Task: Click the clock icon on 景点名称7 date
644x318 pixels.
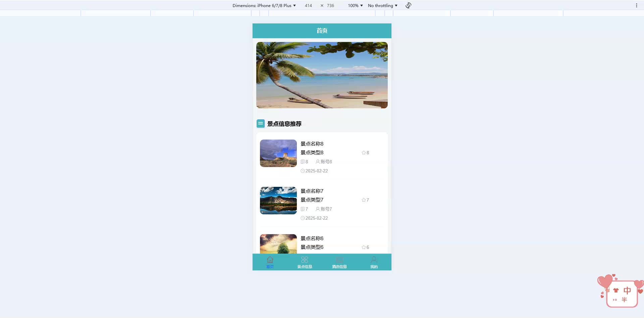Action: [303, 218]
